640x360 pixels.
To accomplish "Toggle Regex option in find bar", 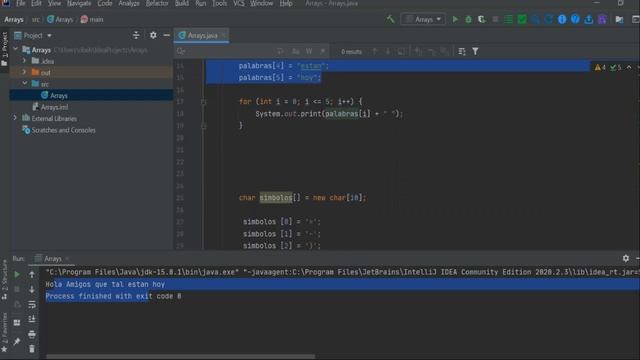I will tap(323, 51).
